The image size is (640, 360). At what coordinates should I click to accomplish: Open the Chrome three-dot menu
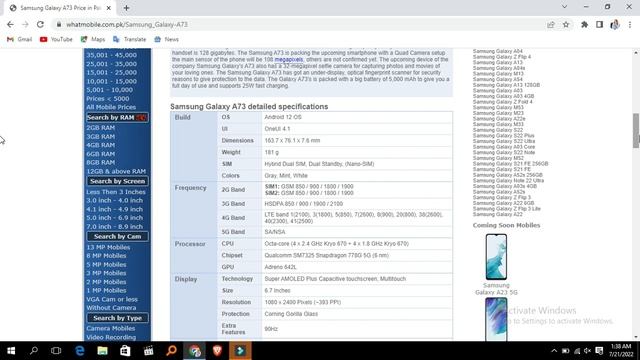coord(630,24)
